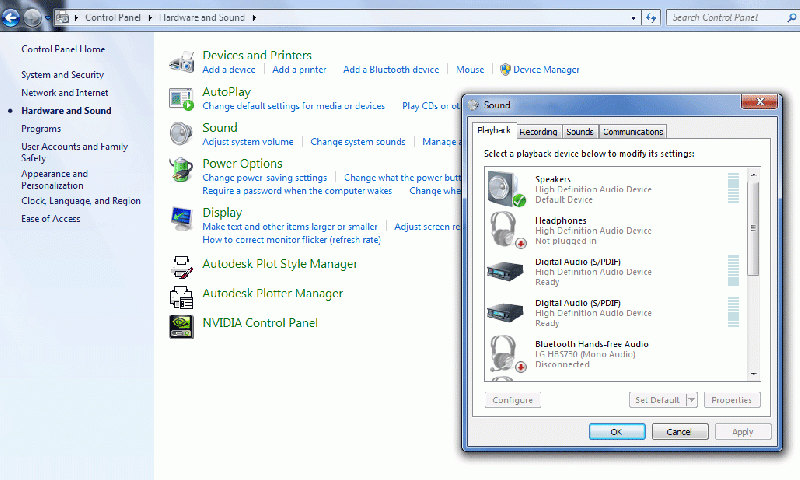
Task: Click the Power Options battery icon
Action: click(181, 170)
